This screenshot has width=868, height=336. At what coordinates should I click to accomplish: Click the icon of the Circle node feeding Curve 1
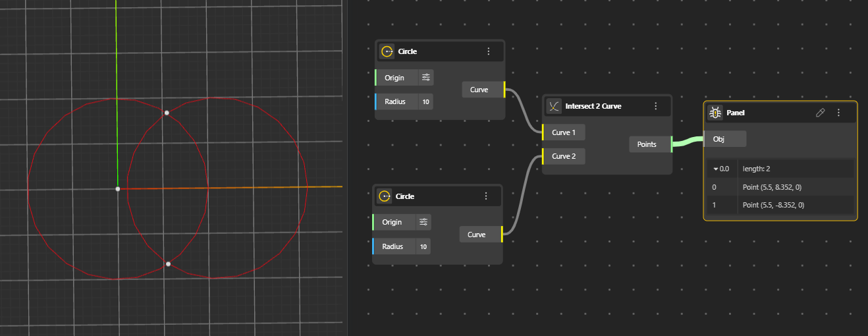(387, 51)
